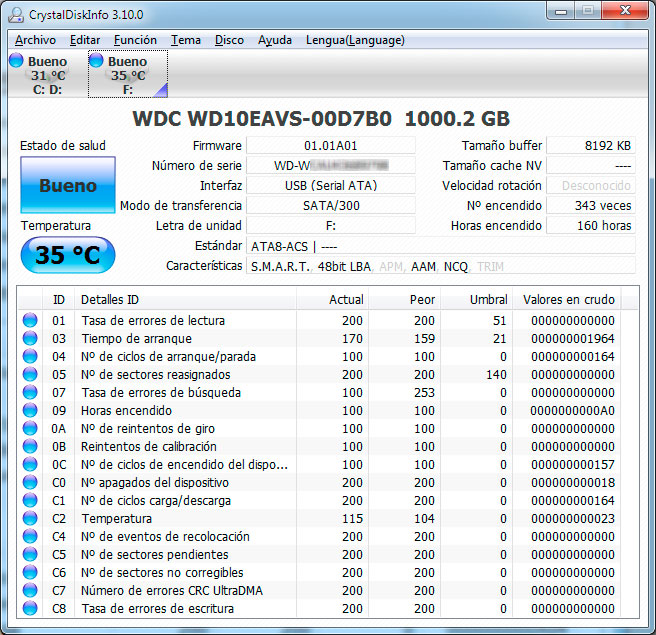Select the F: disk status orb
The width and height of the screenshot is (656, 635).
(x=96, y=61)
